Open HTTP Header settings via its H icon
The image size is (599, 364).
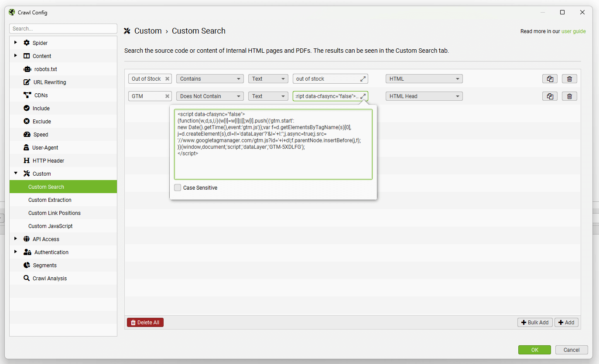coord(27,160)
